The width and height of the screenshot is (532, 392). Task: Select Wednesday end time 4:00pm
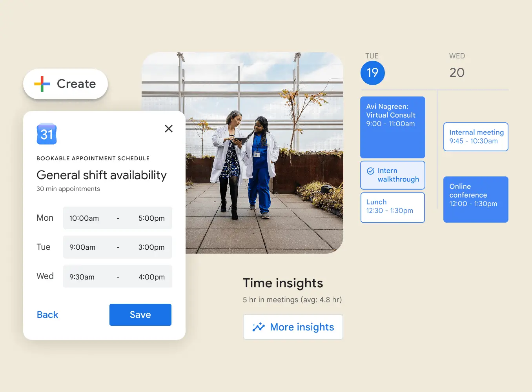coord(151,277)
